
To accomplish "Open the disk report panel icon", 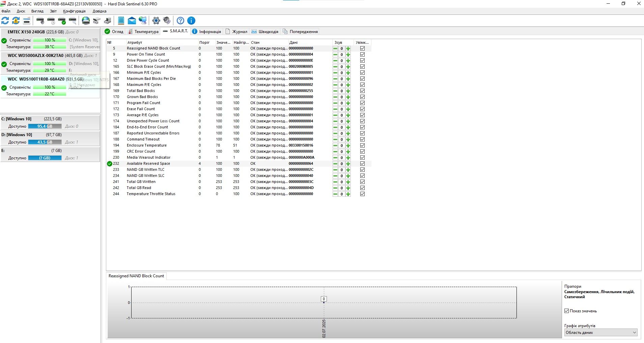I will pos(27,21).
